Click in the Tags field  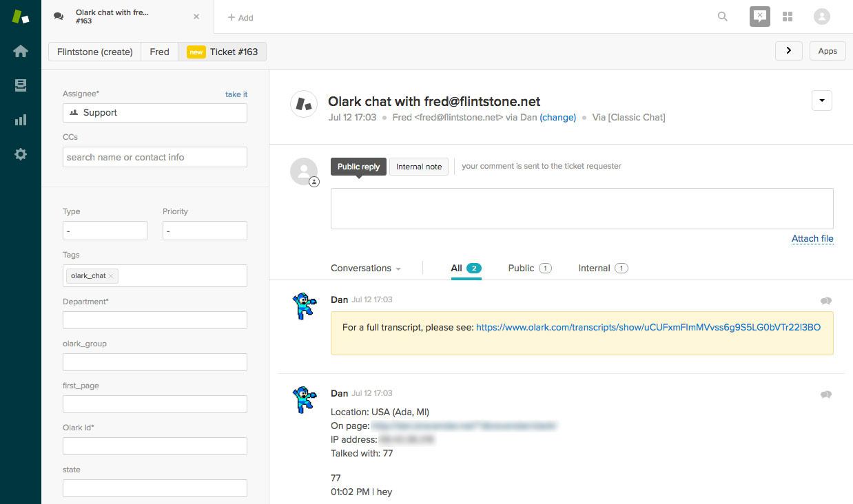[x=155, y=275]
